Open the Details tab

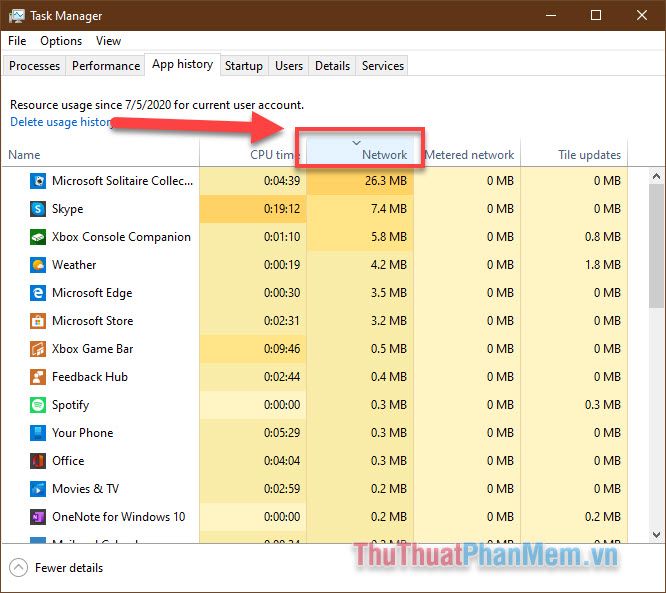coord(332,66)
